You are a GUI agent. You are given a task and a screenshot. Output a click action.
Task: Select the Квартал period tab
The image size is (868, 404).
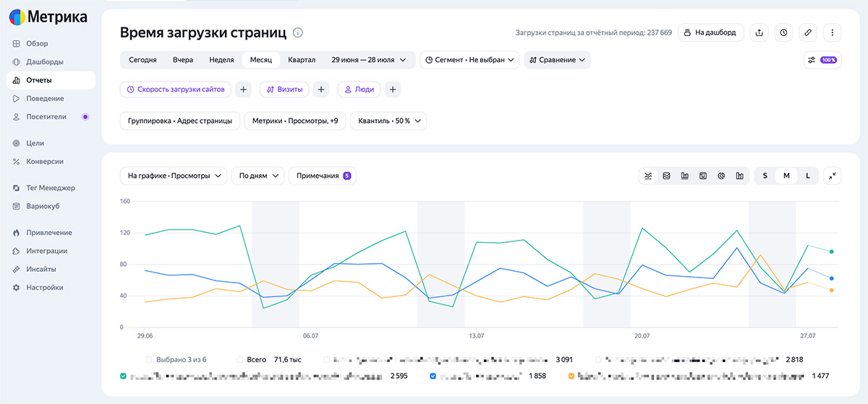tap(302, 60)
